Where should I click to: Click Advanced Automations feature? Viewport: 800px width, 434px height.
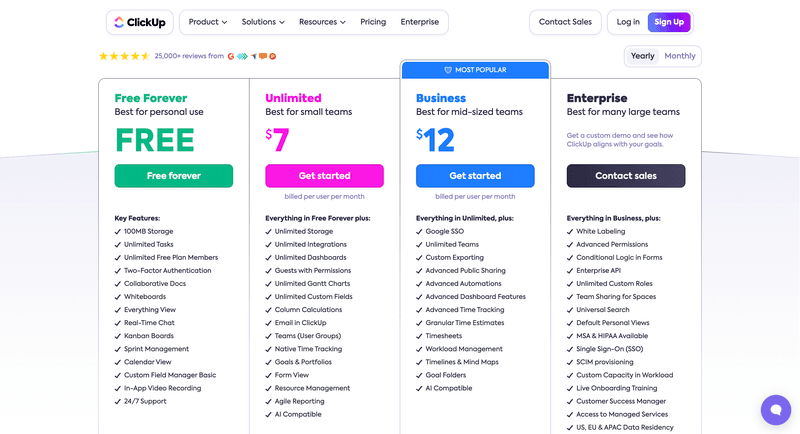(463, 284)
